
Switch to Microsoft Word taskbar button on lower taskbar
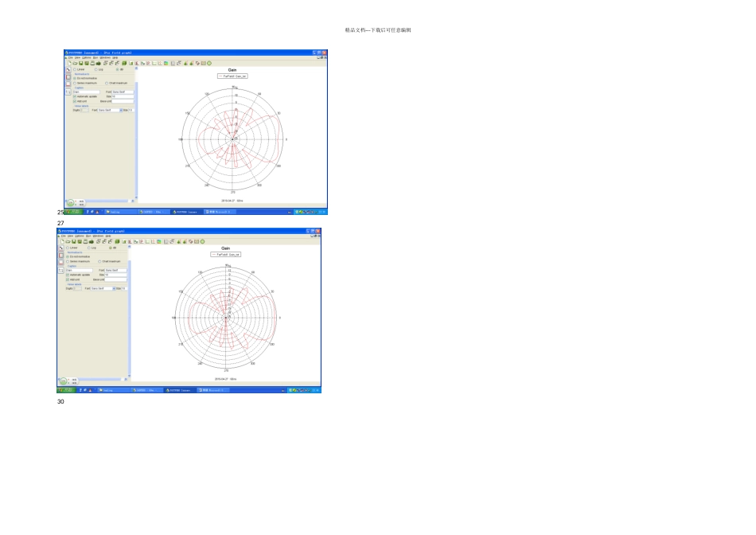213,390
